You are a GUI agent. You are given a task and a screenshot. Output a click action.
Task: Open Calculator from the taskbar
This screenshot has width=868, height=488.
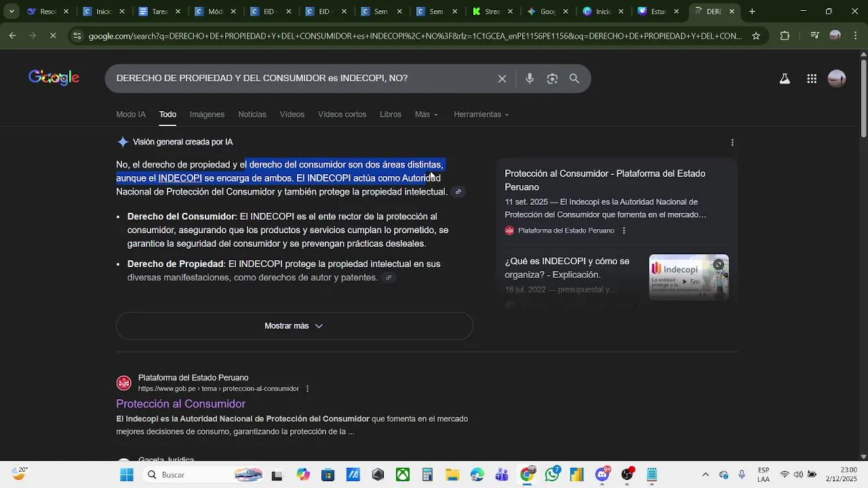(427, 475)
